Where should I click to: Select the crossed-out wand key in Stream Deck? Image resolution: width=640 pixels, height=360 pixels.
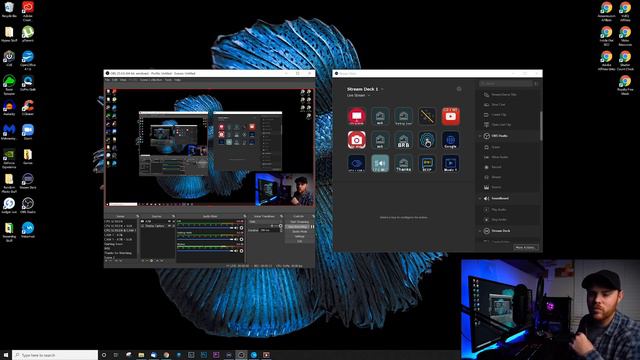[x=427, y=116]
